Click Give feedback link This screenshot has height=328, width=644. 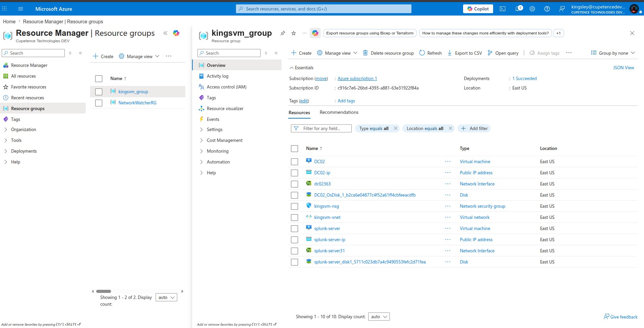click(620, 317)
